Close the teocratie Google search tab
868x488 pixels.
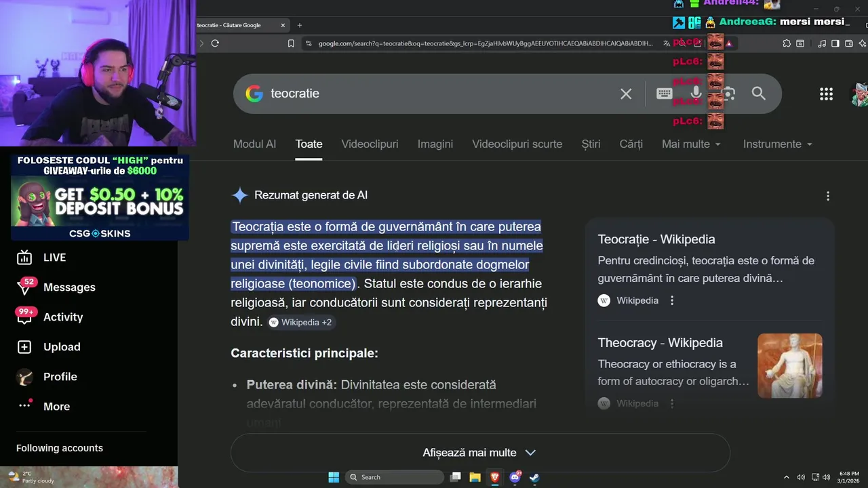[x=283, y=25]
